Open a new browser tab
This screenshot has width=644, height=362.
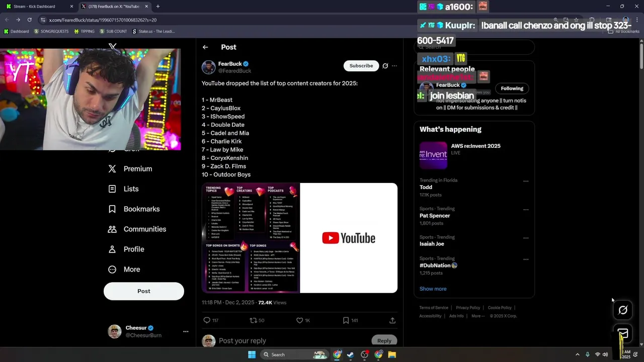click(x=158, y=7)
